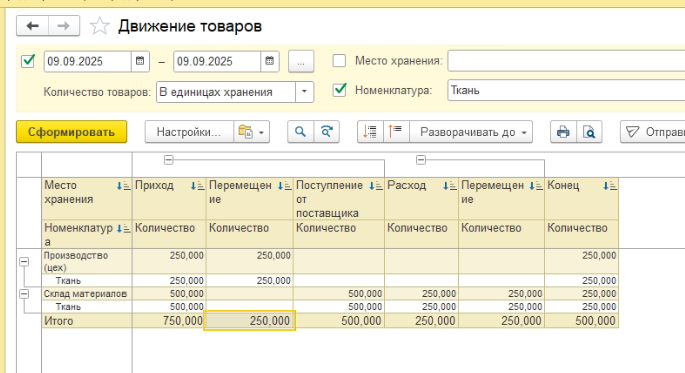Collapse the Производство (цех) row group
This screenshot has width=685, height=373.
click(x=24, y=262)
